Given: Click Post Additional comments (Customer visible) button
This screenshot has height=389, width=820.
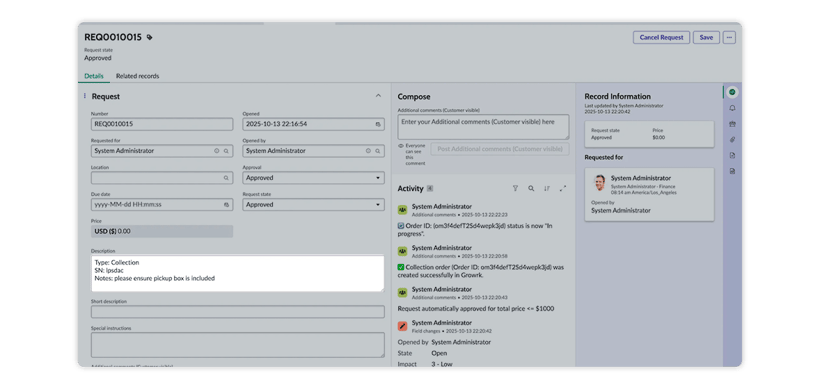Looking at the screenshot, I should click(500, 149).
